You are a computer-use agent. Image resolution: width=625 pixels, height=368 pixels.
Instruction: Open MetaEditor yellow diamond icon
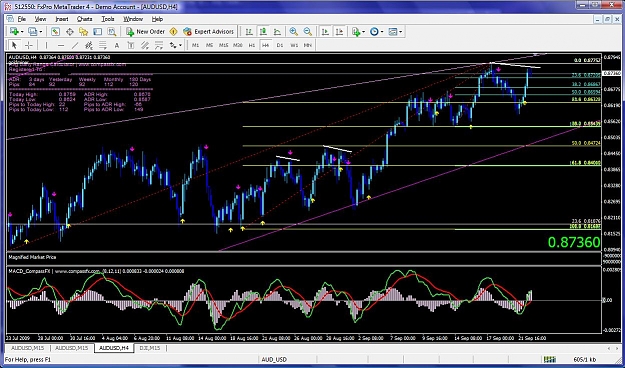(173, 31)
